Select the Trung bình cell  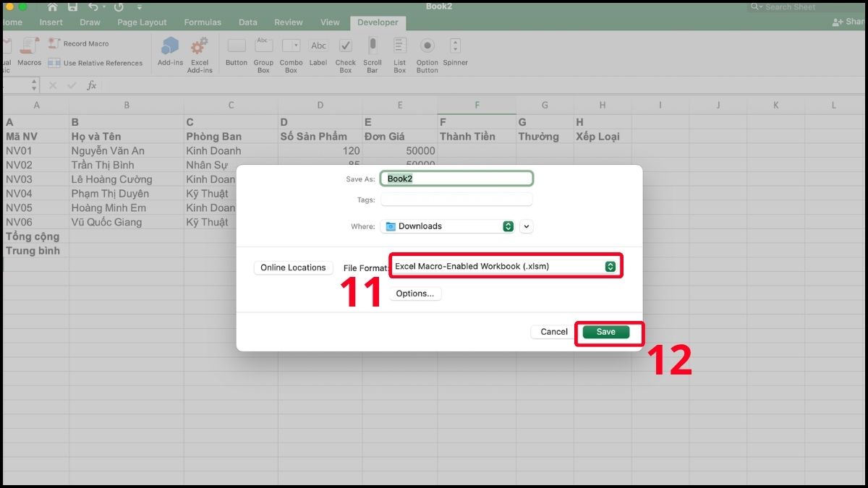(x=36, y=251)
